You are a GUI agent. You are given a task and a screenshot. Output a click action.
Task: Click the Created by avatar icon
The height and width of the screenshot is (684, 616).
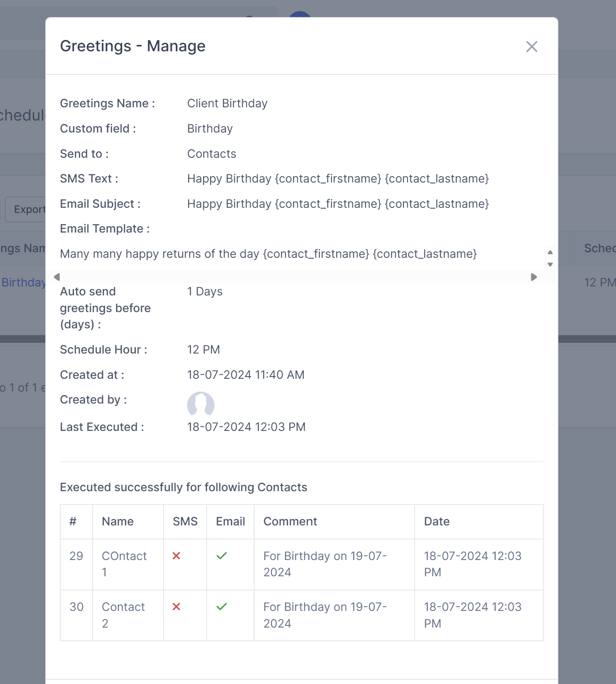point(200,404)
